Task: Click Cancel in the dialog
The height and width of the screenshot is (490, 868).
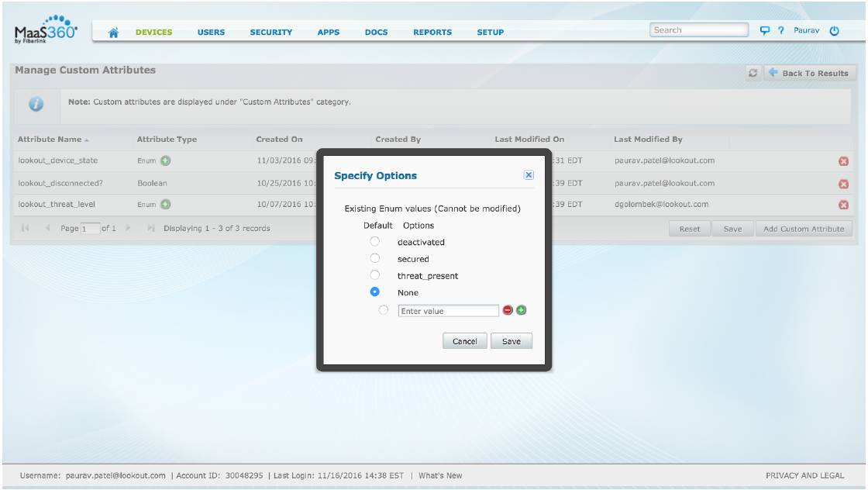Action: tap(464, 341)
